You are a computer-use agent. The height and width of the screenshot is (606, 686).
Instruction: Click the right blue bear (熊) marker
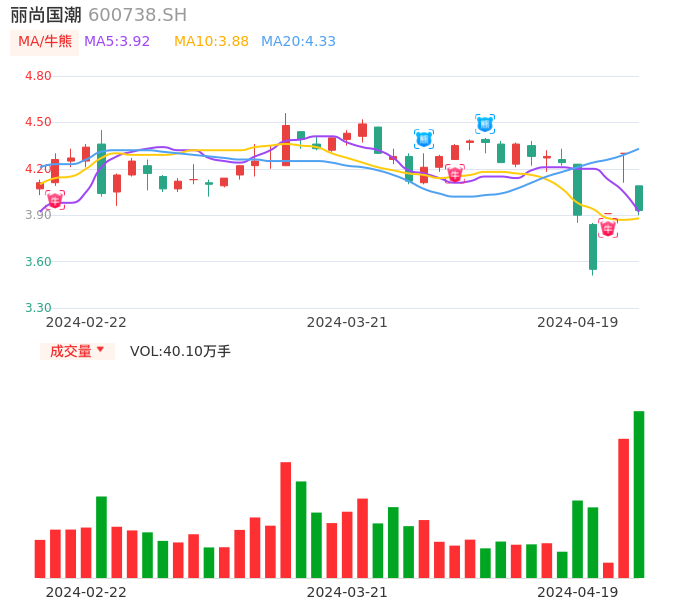coord(485,124)
